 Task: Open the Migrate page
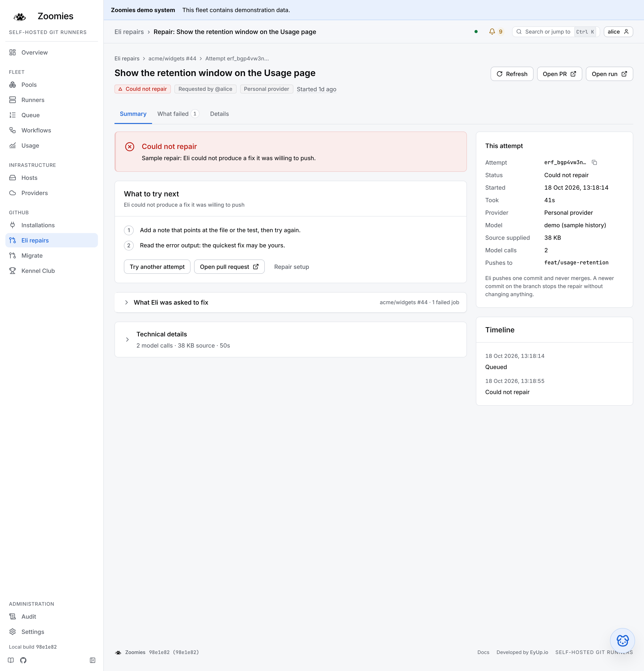(x=52, y=256)
